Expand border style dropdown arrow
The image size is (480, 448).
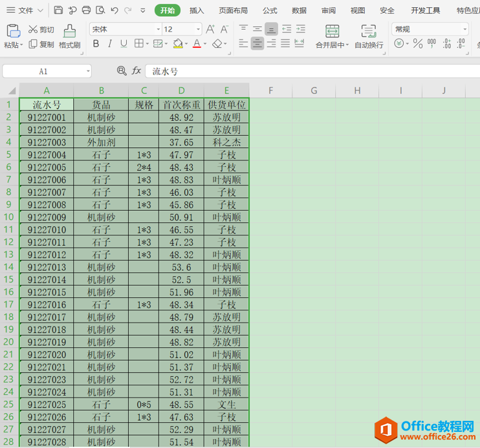point(147,44)
